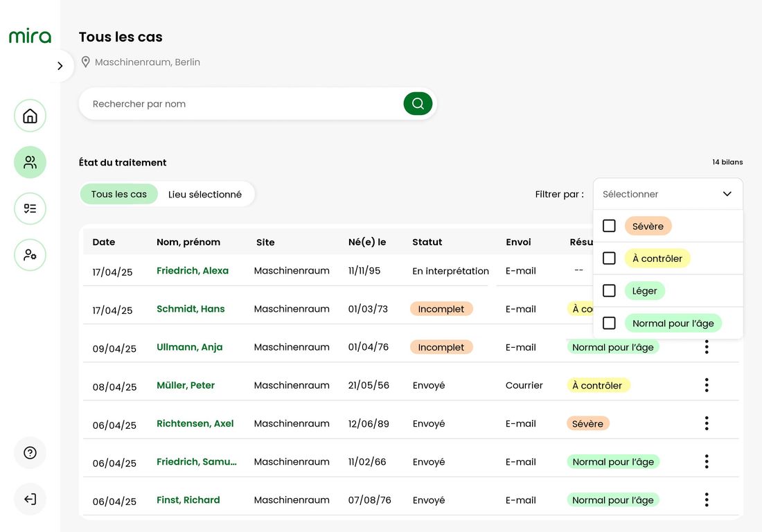Check the Léger filter checkbox
The image size is (762, 532).
pyautogui.click(x=609, y=290)
